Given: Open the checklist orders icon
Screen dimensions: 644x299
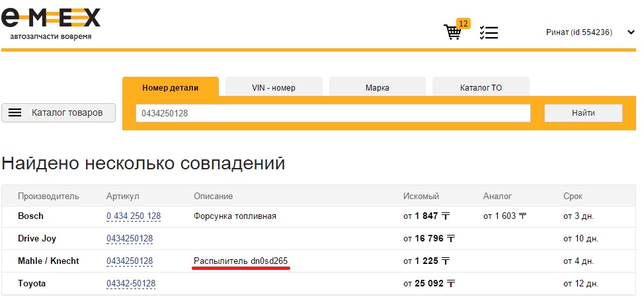Looking at the screenshot, I should point(489,32).
